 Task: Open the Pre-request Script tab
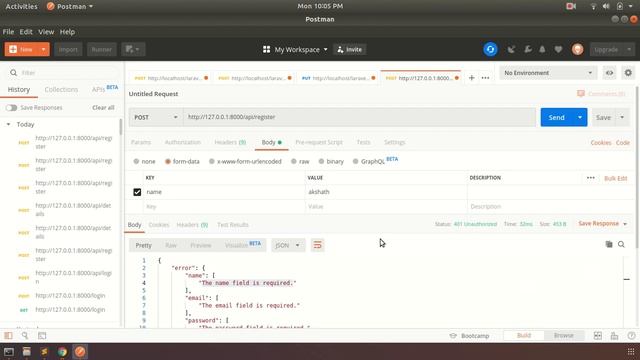(319, 142)
